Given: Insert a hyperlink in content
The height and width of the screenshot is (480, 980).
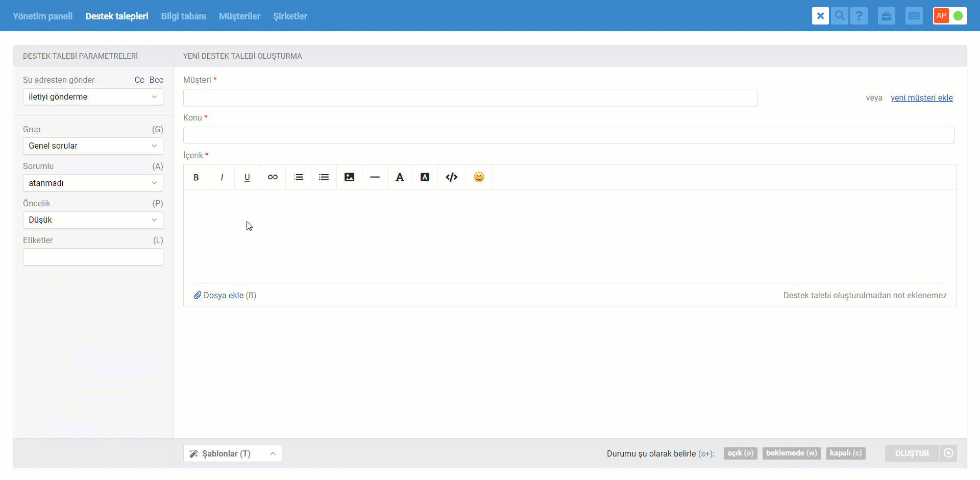Looking at the screenshot, I should (x=273, y=177).
